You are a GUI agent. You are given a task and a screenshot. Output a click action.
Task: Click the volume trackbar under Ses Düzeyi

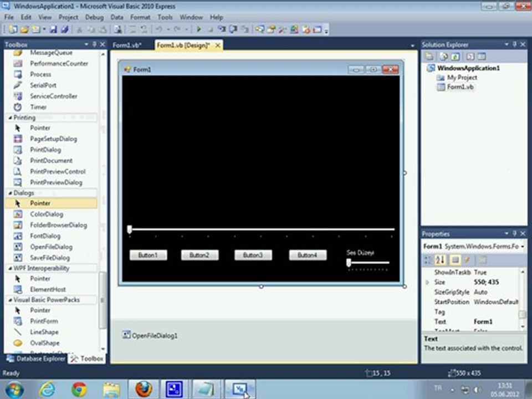(x=368, y=265)
